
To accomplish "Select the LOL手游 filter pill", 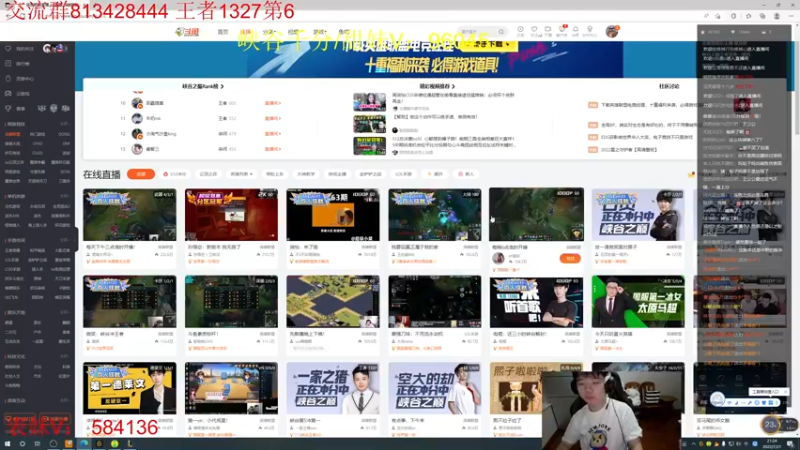I will pyautogui.click(x=404, y=174).
